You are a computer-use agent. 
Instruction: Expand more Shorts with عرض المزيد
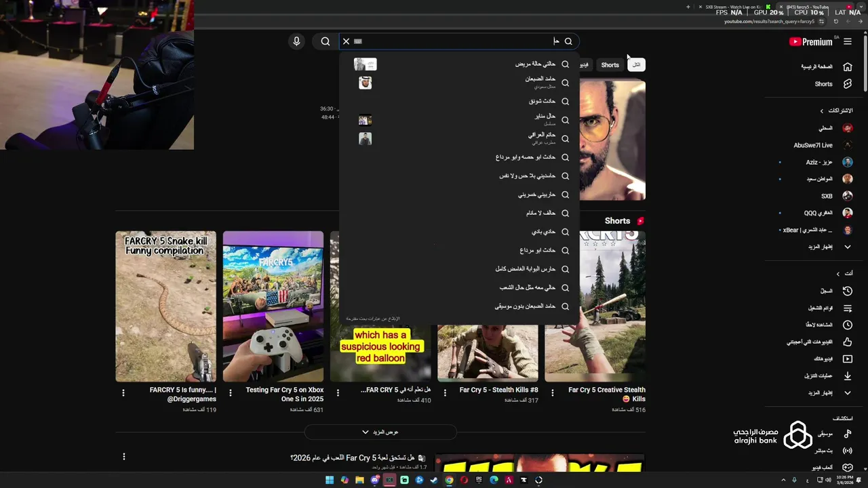coord(380,432)
